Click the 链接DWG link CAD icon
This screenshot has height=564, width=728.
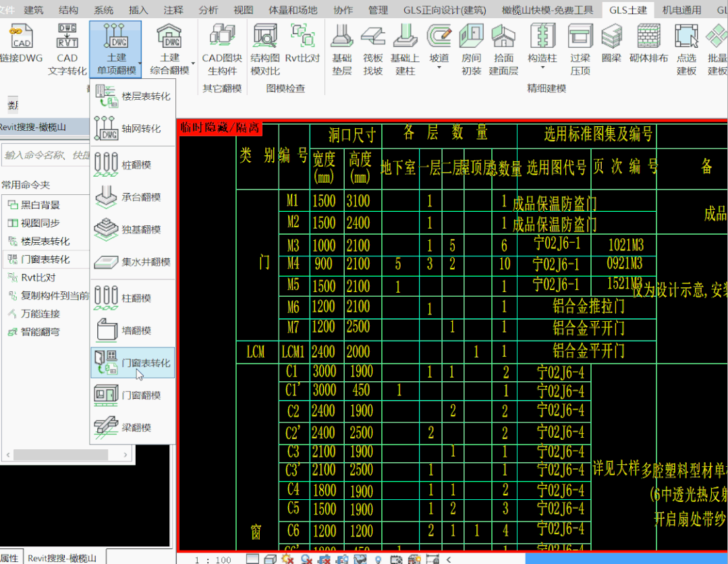[x=21, y=36]
